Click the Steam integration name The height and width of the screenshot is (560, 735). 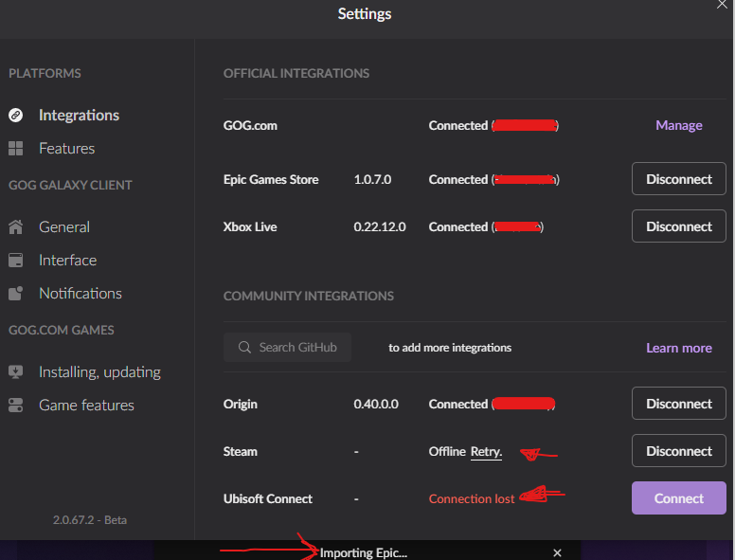pos(240,451)
